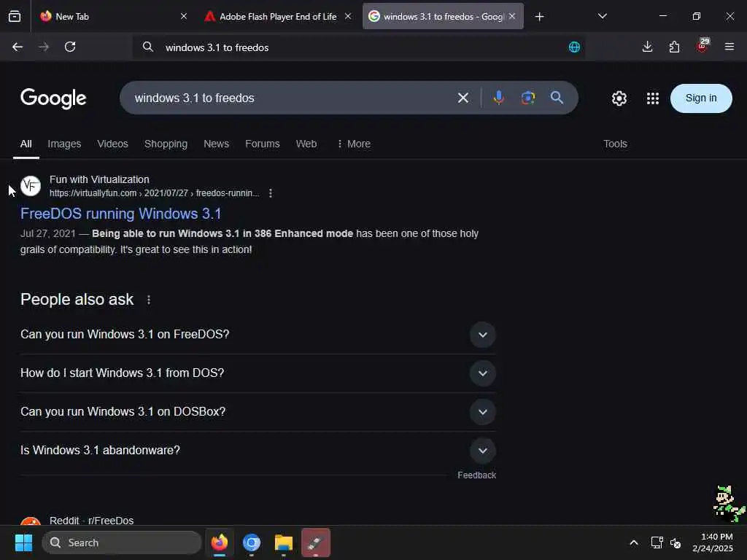Open People also ask options menu
This screenshot has height=560, width=747.
pos(149,300)
